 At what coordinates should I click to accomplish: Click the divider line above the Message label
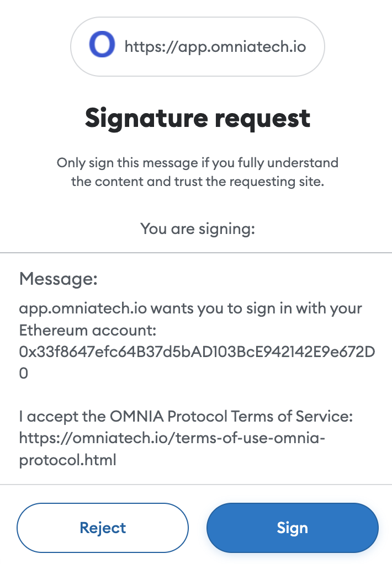[196, 253]
